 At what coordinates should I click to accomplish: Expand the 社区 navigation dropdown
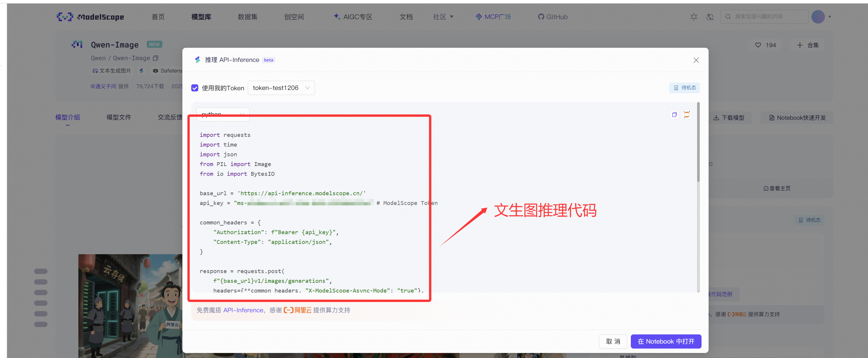443,17
